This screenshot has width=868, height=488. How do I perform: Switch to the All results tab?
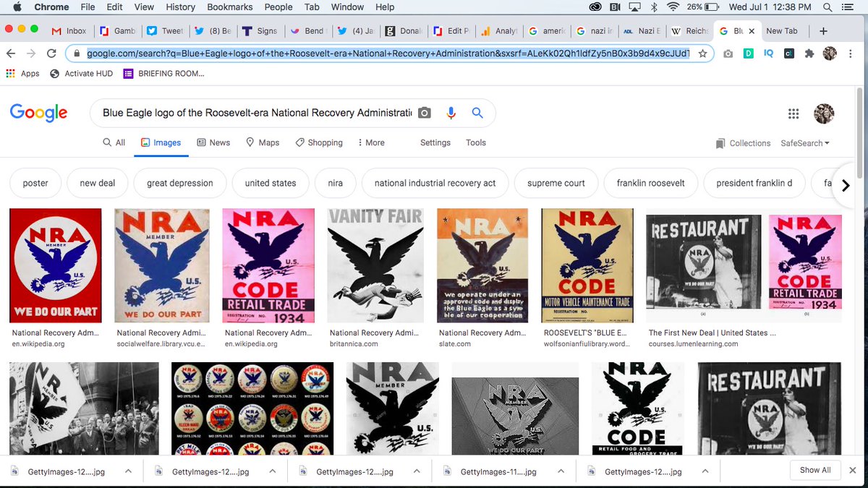click(114, 142)
